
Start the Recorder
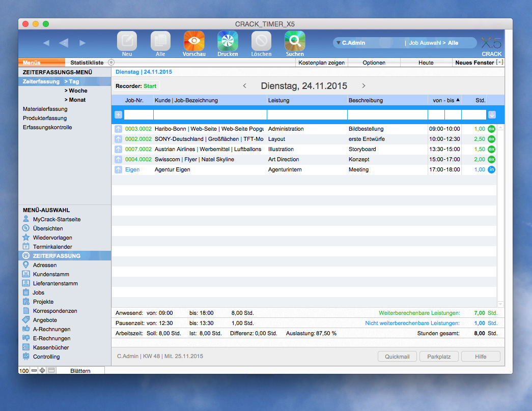point(150,86)
